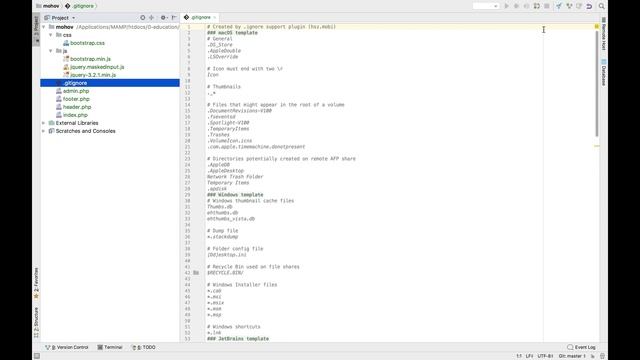The height and width of the screenshot is (360, 640).
Task: Click the green Run button
Action: (507, 6)
